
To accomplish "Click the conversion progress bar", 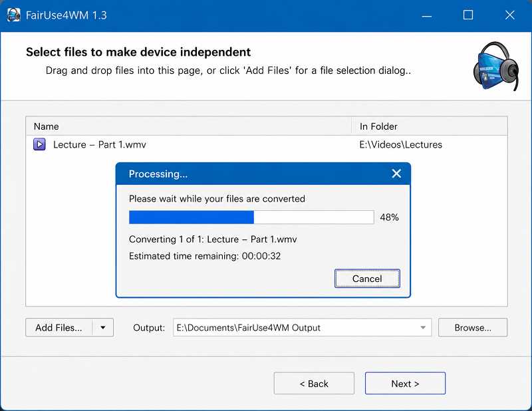I will 251,217.
